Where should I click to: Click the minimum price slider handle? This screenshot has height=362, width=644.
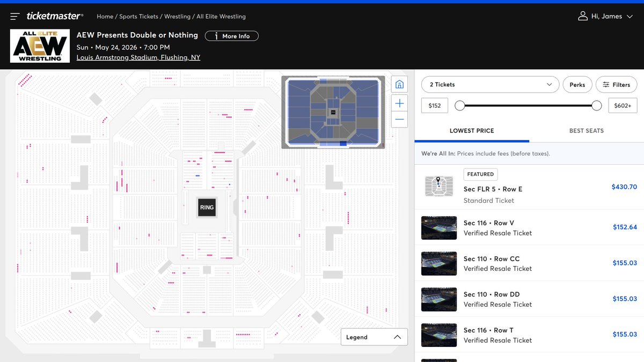point(459,106)
